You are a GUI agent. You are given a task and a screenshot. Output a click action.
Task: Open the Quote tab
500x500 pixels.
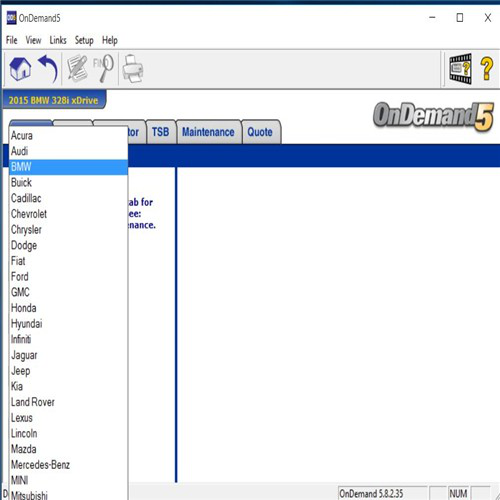click(260, 132)
